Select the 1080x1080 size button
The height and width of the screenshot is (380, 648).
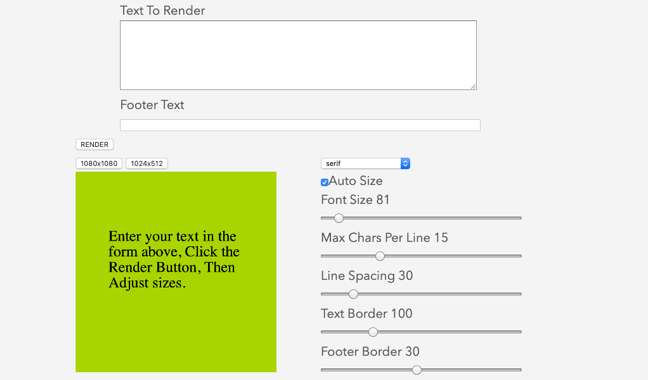click(99, 164)
